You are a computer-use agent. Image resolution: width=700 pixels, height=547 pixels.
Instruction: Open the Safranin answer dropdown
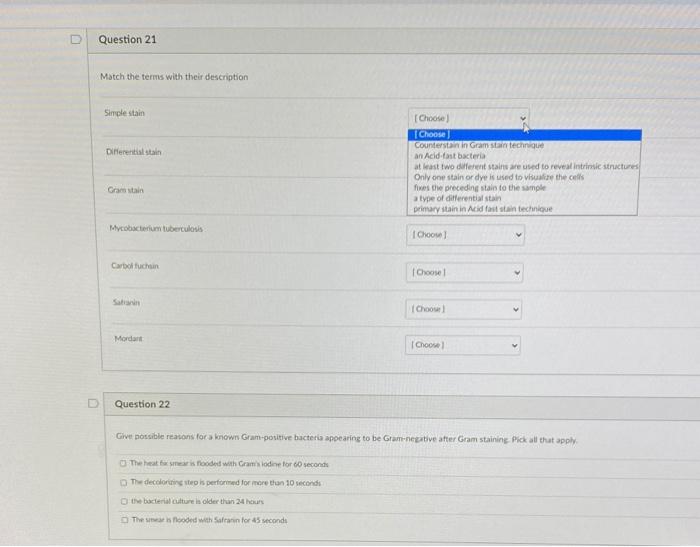click(x=463, y=309)
